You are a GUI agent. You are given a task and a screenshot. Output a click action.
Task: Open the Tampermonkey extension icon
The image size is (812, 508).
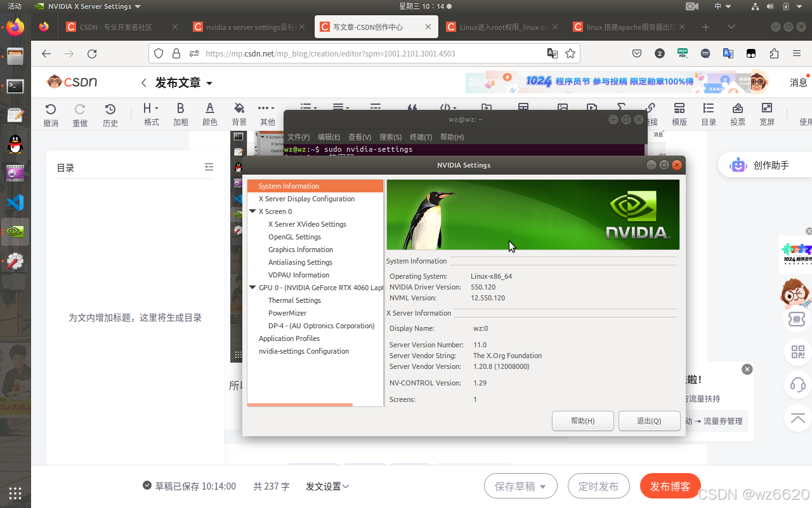point(751,54)
